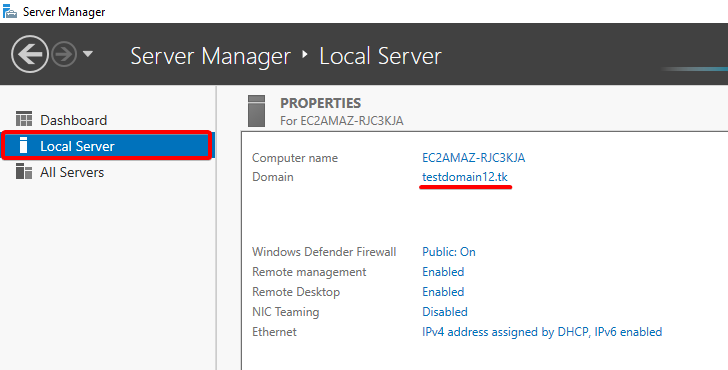The width and height of the screenshot is (728, 370).
Task: Click the Server Manager breadcrumb in header
Action: click(x=210, y=56)
